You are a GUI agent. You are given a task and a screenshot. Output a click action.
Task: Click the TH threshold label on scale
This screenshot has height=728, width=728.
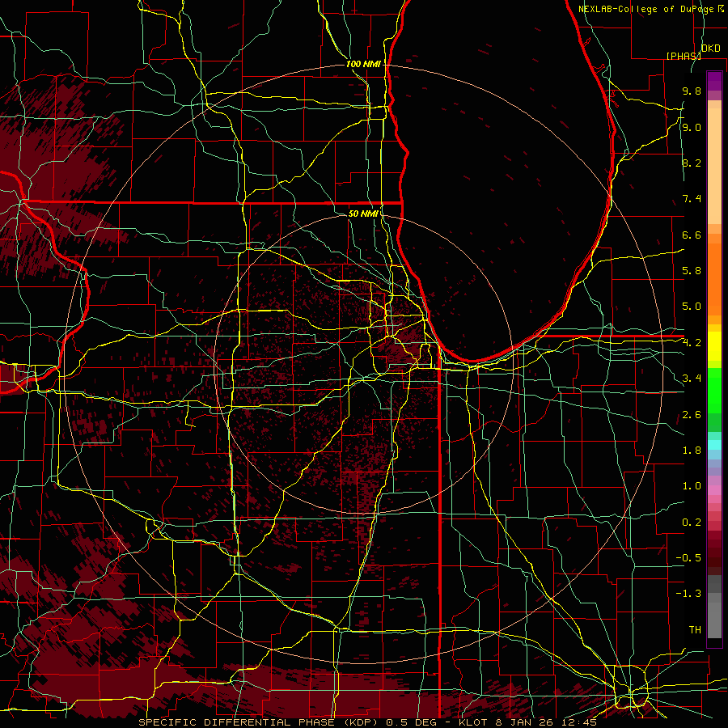coord(695,630)
